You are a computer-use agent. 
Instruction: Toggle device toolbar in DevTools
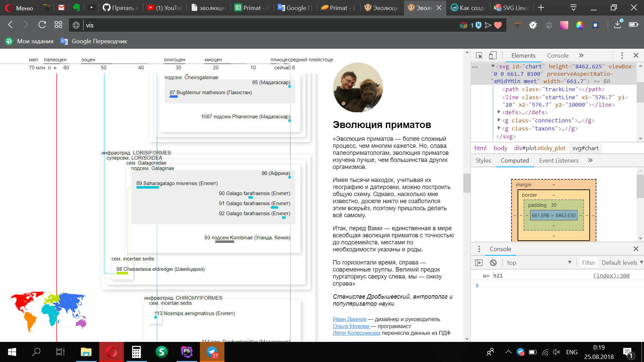(x=492, y=56)
